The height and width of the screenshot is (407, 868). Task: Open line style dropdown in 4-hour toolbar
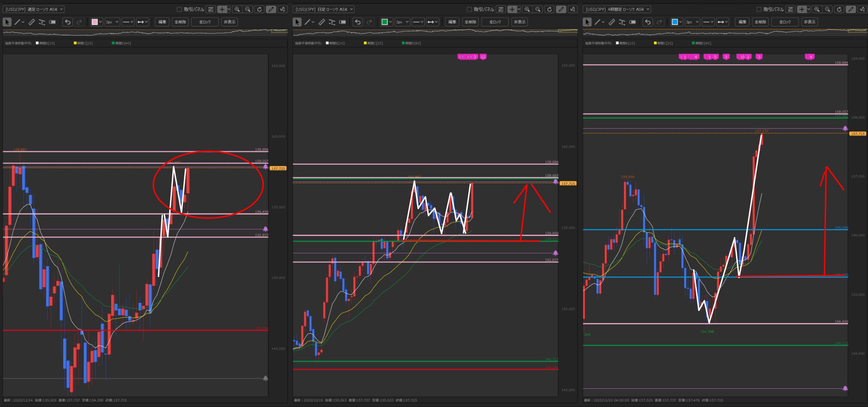(x=708, y=22)
